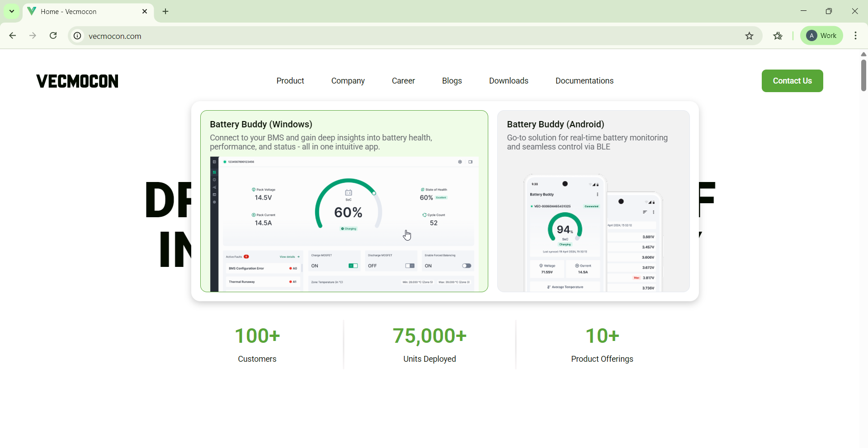
Task: View site information icon in address bar
Action: click(78, 36)
